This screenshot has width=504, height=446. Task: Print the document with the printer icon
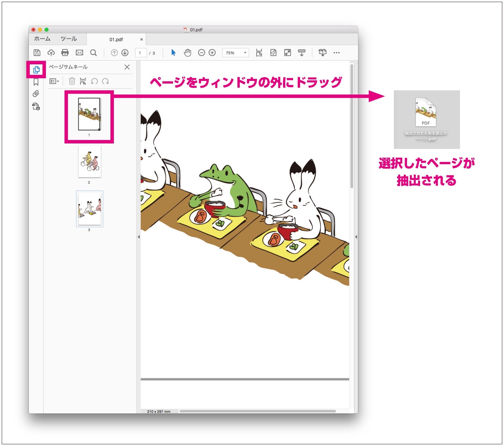[x=65, y=53]
